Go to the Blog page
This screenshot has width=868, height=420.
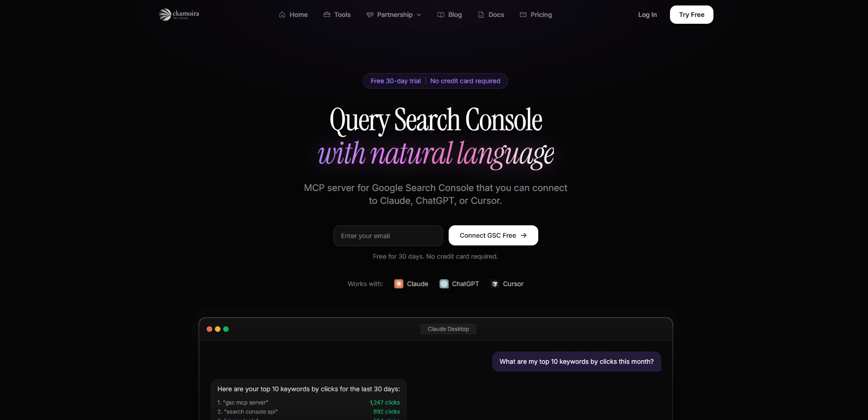450,15
